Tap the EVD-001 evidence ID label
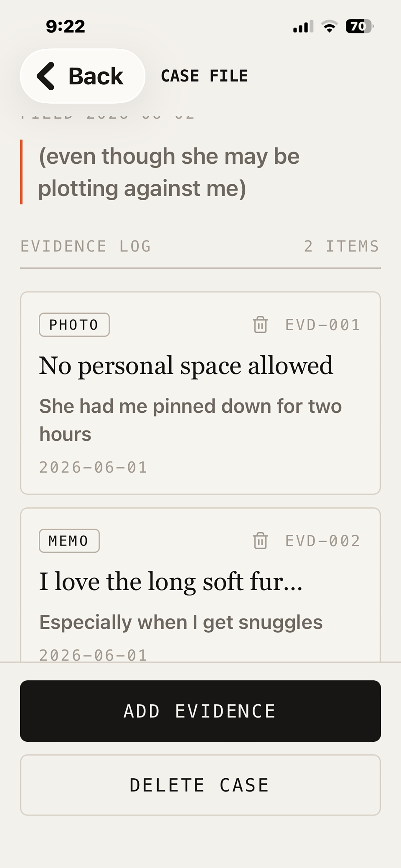401x868 pixels. pyautogui.click(x=323, y=325)
